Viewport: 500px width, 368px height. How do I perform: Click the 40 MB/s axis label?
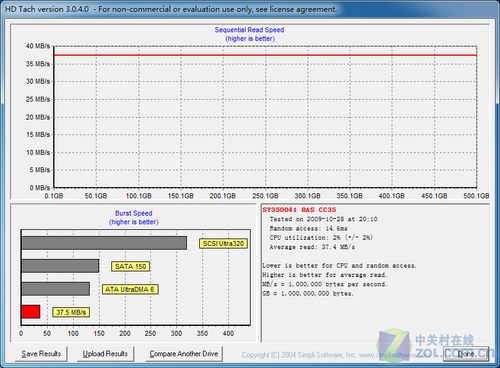[38, 46]
